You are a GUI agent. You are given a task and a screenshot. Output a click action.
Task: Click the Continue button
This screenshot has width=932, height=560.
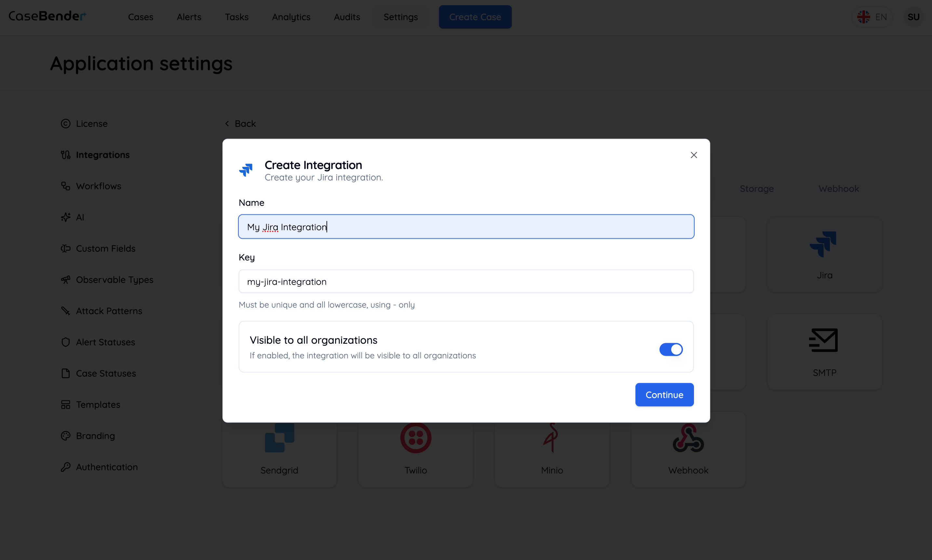pos(664,394)
